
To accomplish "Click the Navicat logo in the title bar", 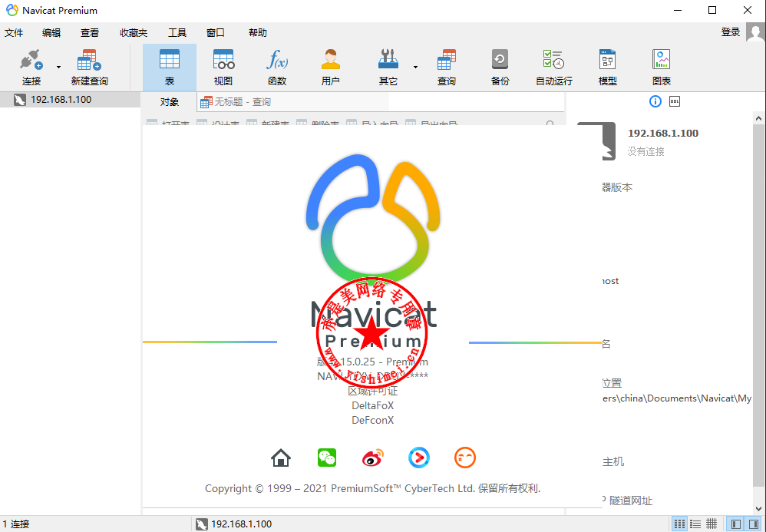I will click(x=12, y=10).
